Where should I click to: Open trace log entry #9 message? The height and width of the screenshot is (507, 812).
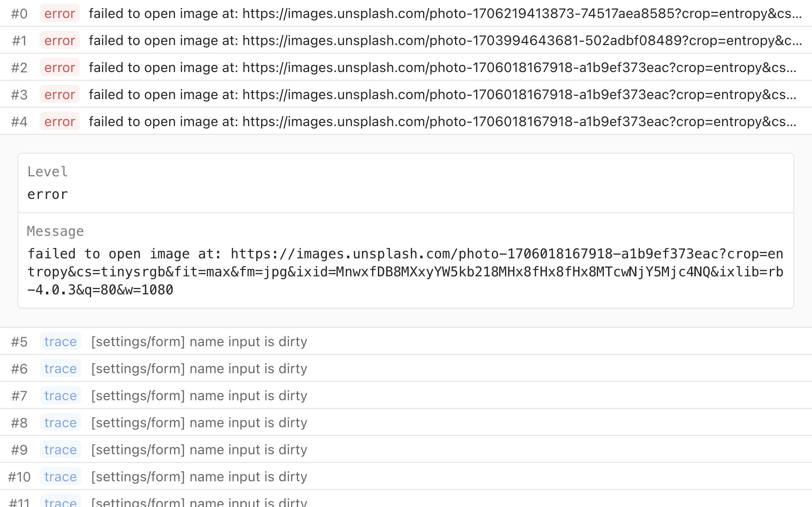[199, 450]
